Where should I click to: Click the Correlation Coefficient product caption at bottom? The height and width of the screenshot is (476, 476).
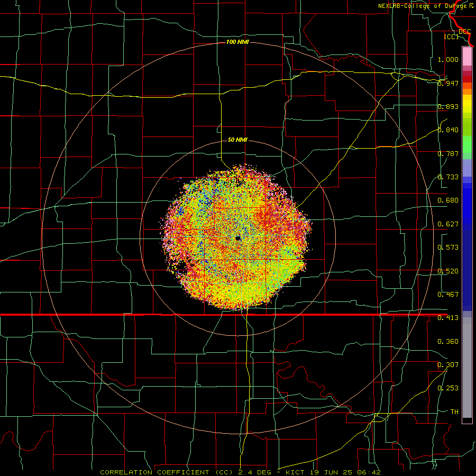point(240,472)
